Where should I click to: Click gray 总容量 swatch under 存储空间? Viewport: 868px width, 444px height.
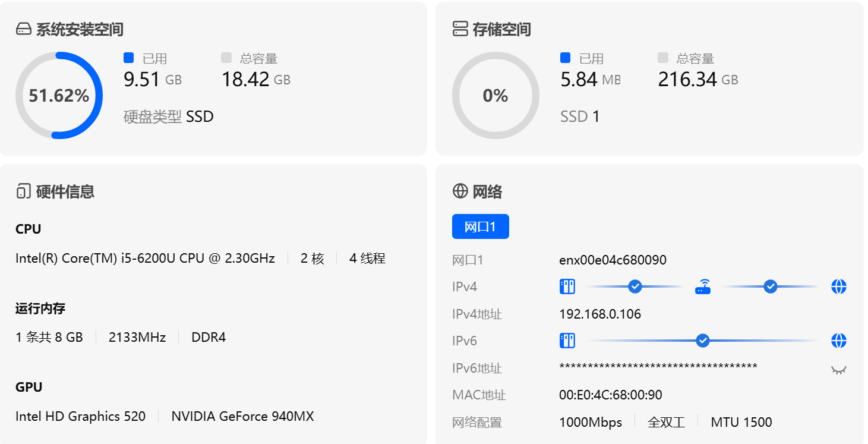663,58
